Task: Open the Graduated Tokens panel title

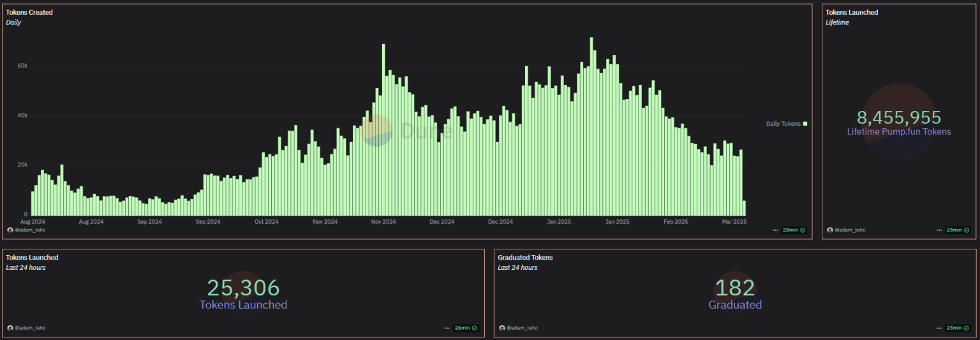Action: coord(525,257)
